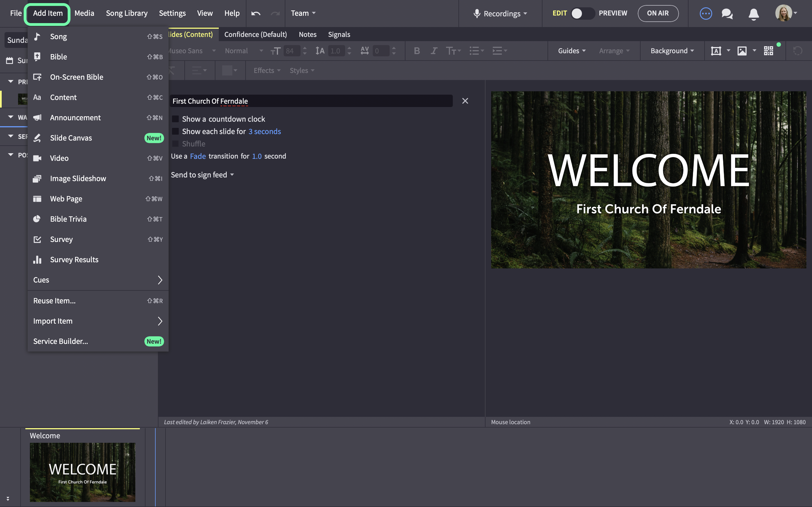Toggle bold text formatting

pos(417,51)
